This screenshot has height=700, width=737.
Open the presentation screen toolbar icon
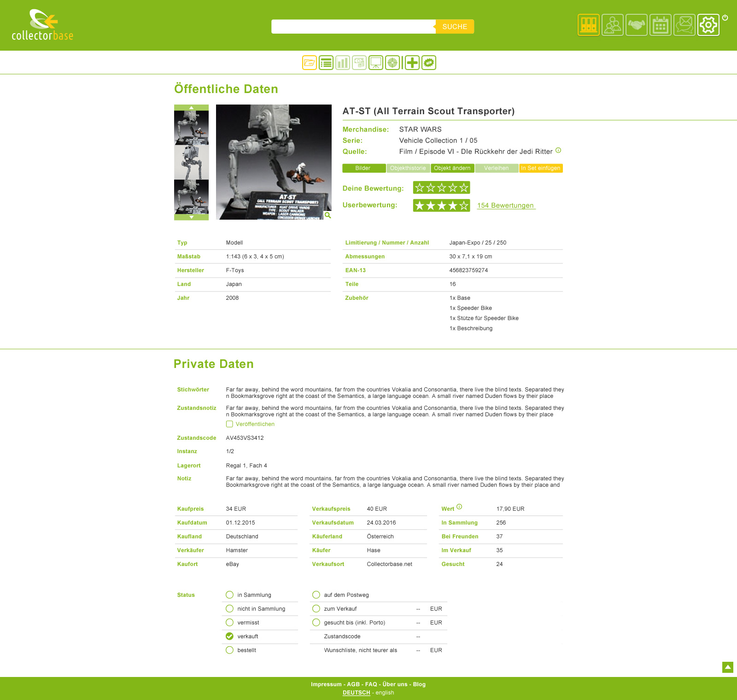tap(376, 63)
